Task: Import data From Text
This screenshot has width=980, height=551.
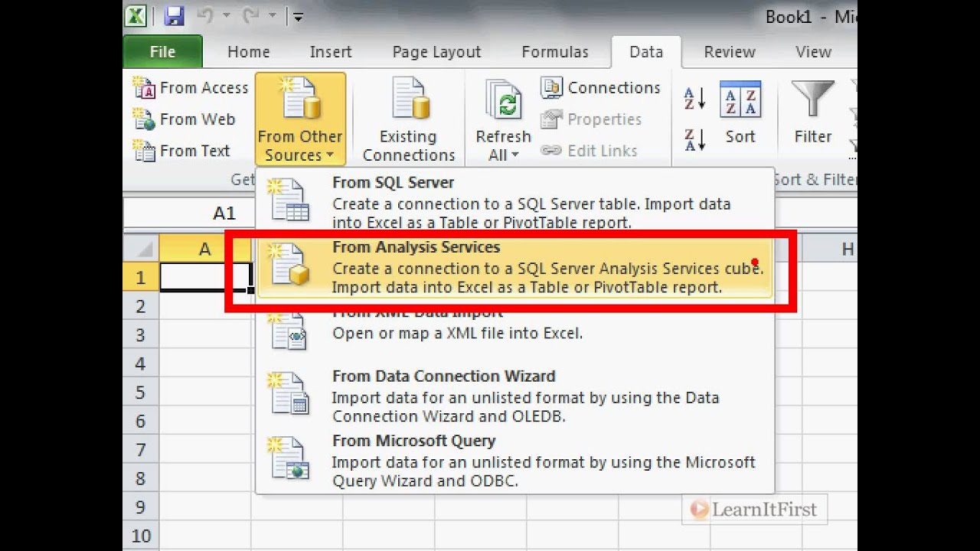Action: (x=181, y=151)
